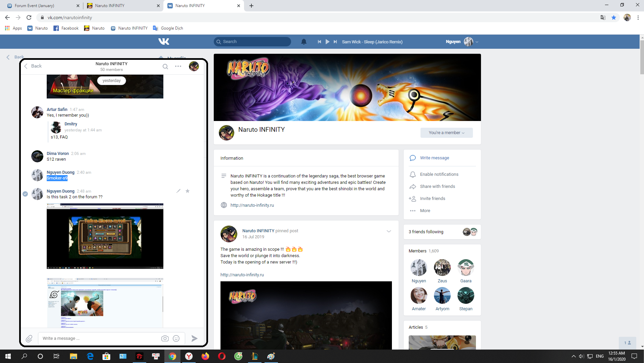
Task: Expand the pinned post options chevron
Action: coord(389,231)
